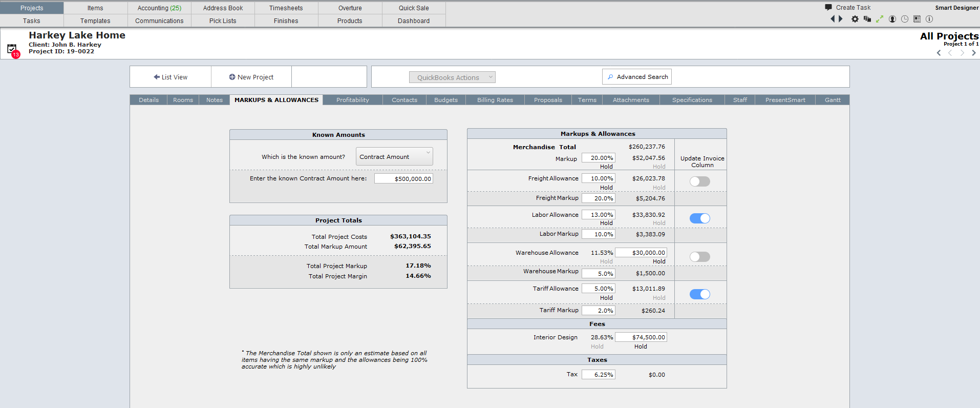The image size is (980, 408).
Task: Click the Total Project Costs $363,104.35 value
Action: click(x=411, y=236)
